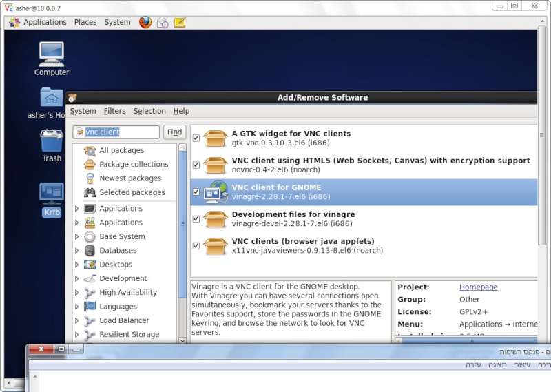
Task: Click the Languages flag icon
Action: (x=90, y=307)
